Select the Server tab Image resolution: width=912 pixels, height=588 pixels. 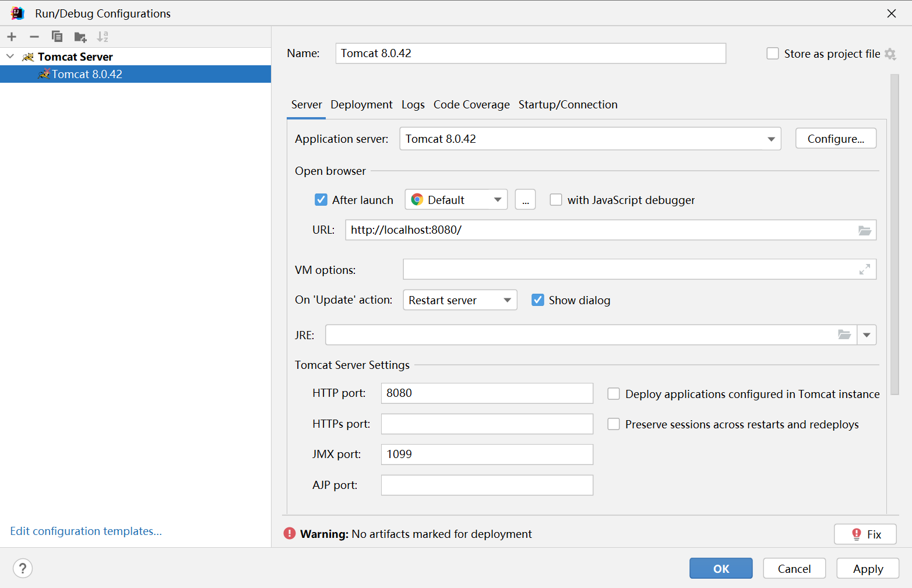point(307,105)
